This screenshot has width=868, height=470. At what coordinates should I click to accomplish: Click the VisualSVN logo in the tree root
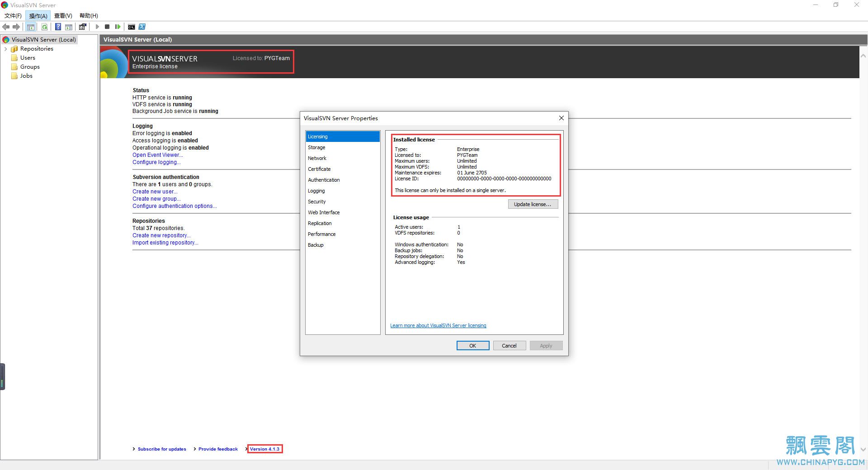[6, 40]
